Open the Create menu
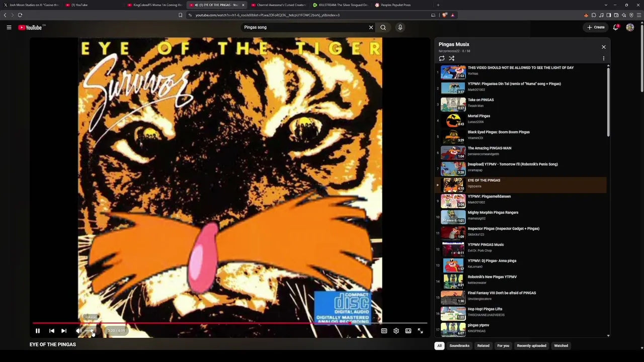 click(596, 27)
